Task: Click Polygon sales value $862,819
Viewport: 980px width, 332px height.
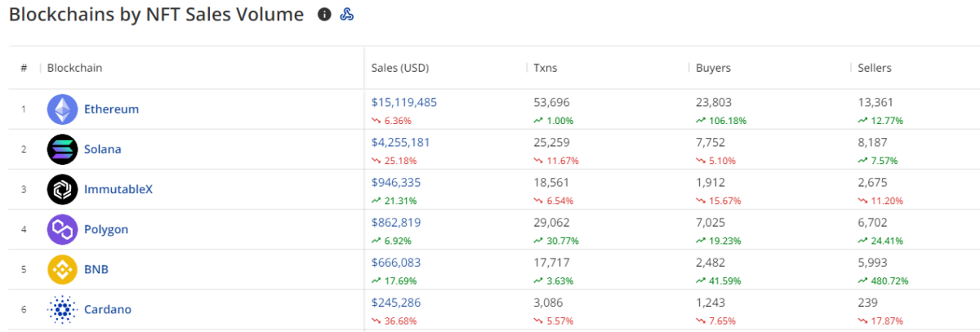Action: (x=396, y=222)
